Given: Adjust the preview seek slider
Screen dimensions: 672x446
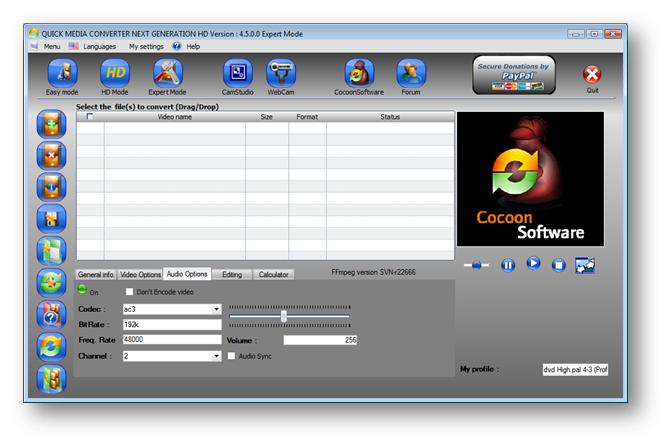Looking at the screenshot, I should pyautogui.click(x=476, y=266).
